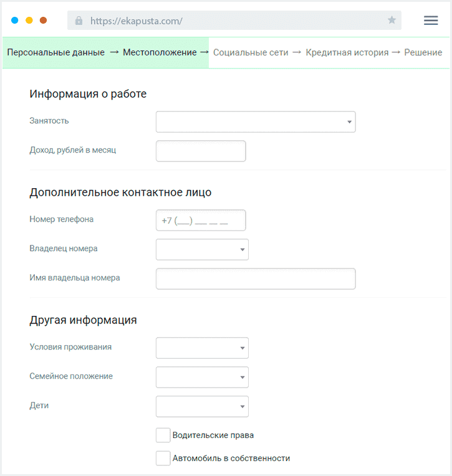This screenshot has width=452, height=476.
Task: Check the Автомобиль в собственности checkbox
Action: [163, 458]
